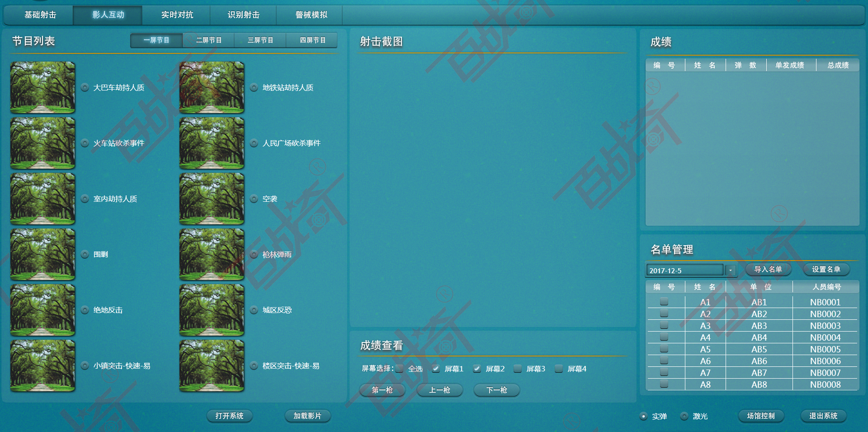Show the 一屏节目 list
The image size is (868, 432).
pos(156,40)
